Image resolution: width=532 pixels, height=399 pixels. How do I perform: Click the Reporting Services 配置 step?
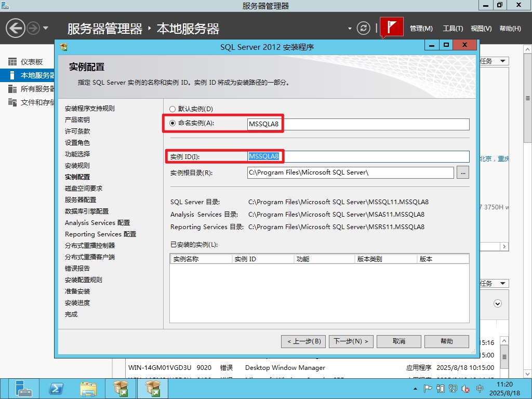(x=100, y=234)
